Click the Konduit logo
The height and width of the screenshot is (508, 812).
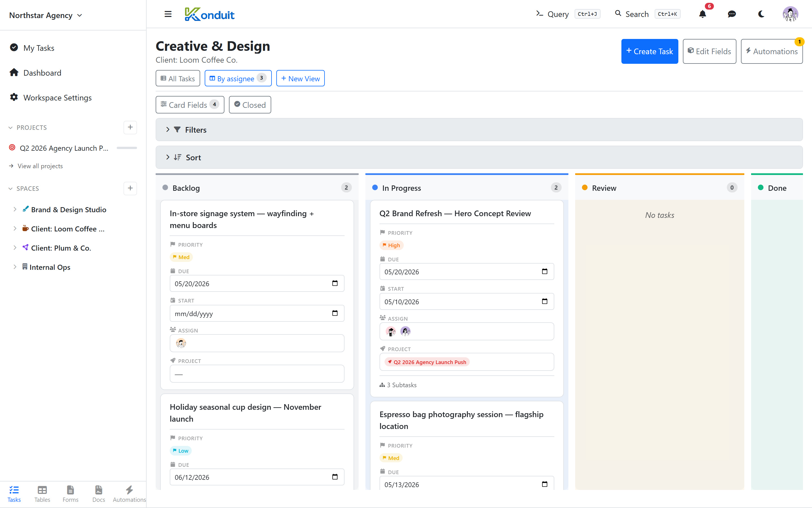(x=209, y=14)
